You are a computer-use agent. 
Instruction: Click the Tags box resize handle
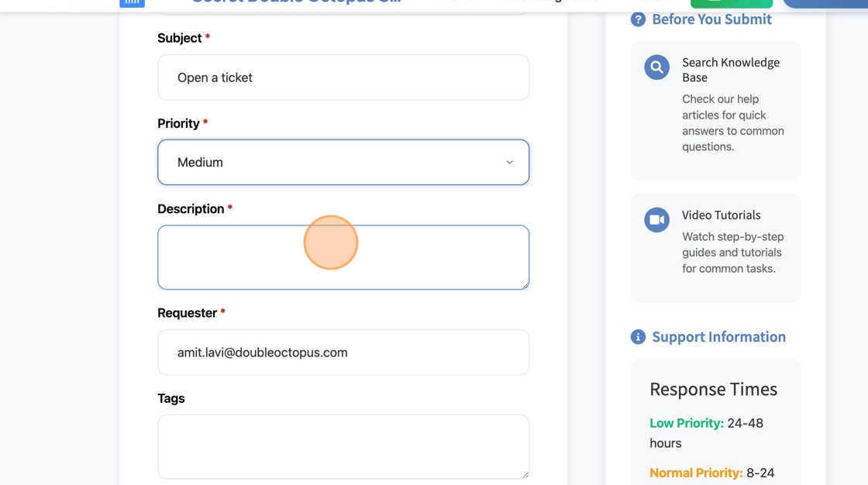coord(525,474)
